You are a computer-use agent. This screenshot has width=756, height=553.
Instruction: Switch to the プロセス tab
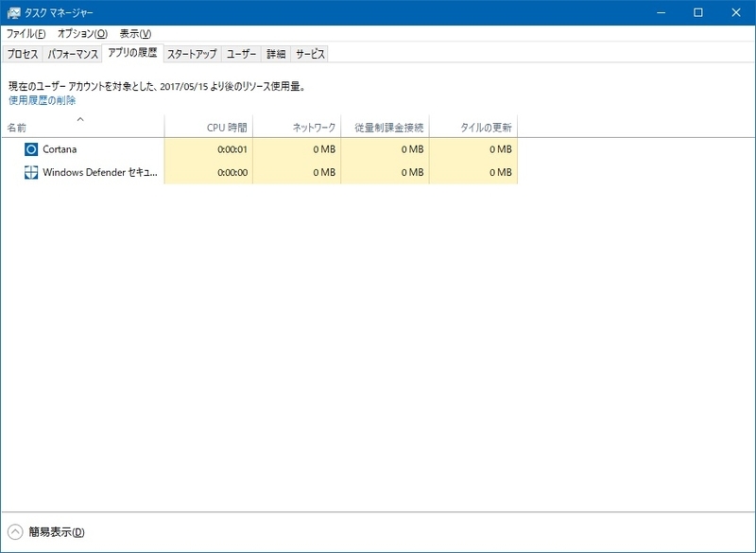tap(23, 54)
